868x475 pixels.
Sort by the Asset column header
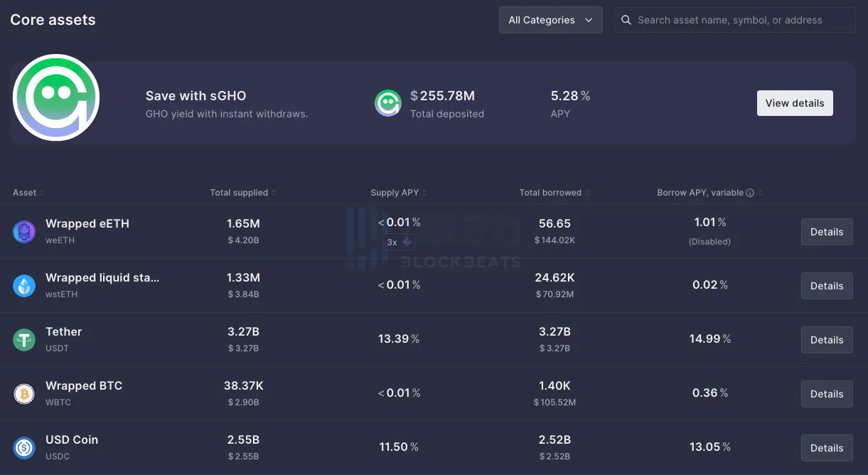28,193
